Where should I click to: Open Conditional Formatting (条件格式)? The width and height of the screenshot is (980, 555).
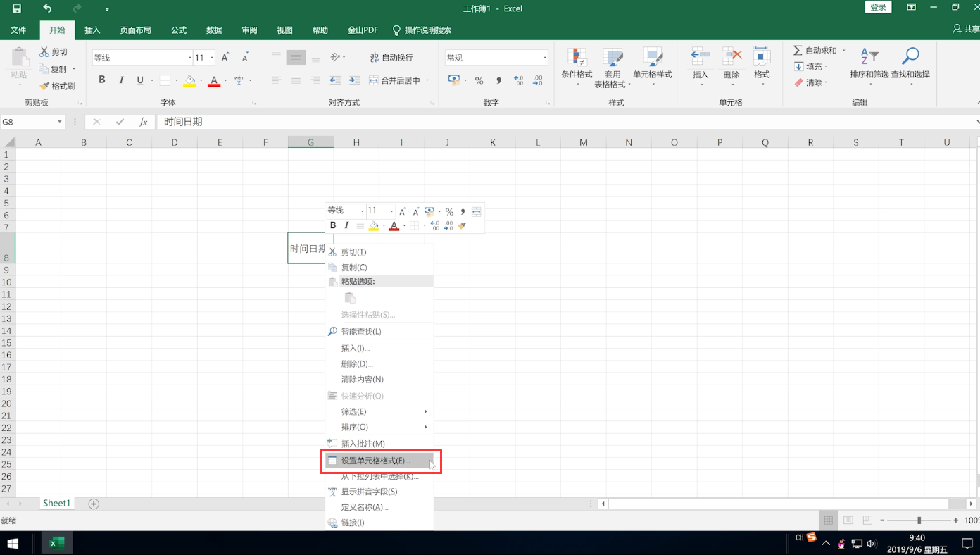(x=577, y=67)
